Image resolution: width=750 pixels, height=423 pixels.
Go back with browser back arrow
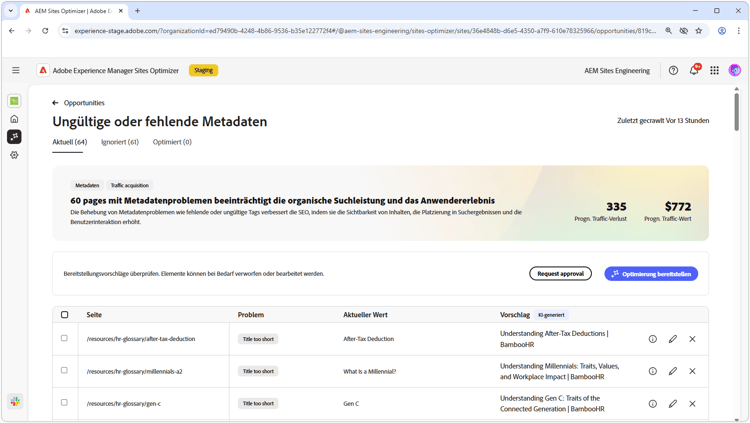click(x=12, y=31)
